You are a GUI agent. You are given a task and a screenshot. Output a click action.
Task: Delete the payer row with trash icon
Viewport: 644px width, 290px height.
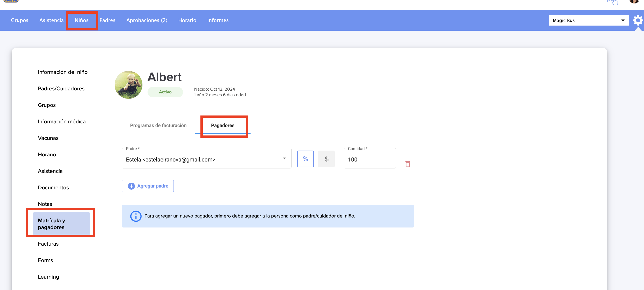click(x=408, y=164)
